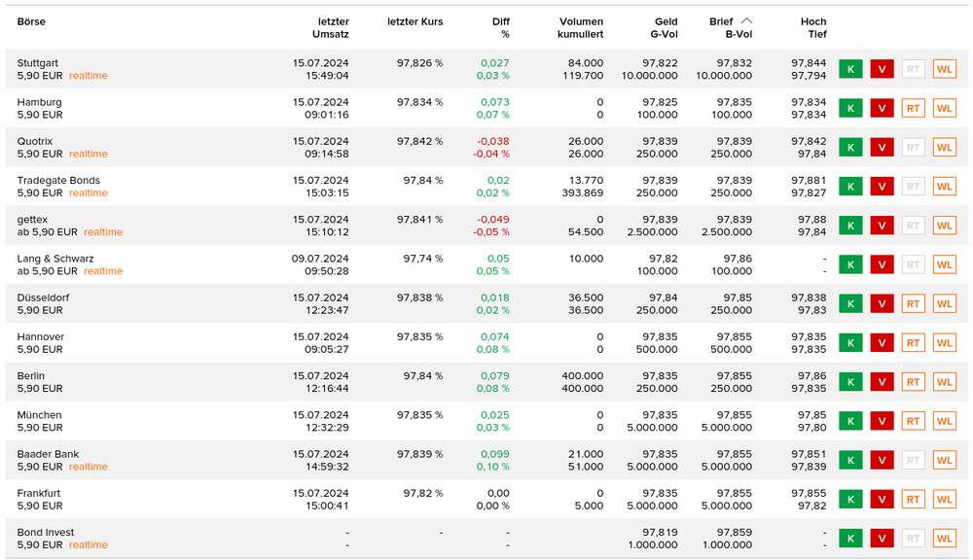Image resolution: width=973 pixels, height=560 pixels.
Task: Click the Börse column header
Action: click(x=31, y=21)
